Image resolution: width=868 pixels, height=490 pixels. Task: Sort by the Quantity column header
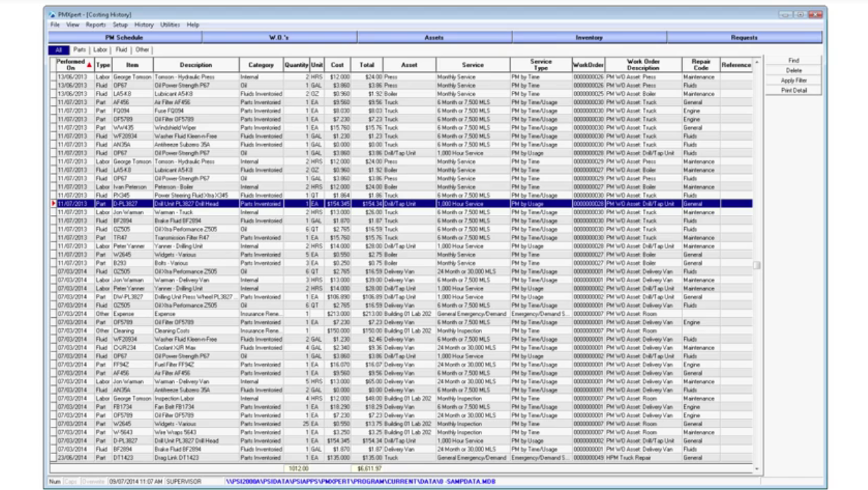tap(297, 65)
